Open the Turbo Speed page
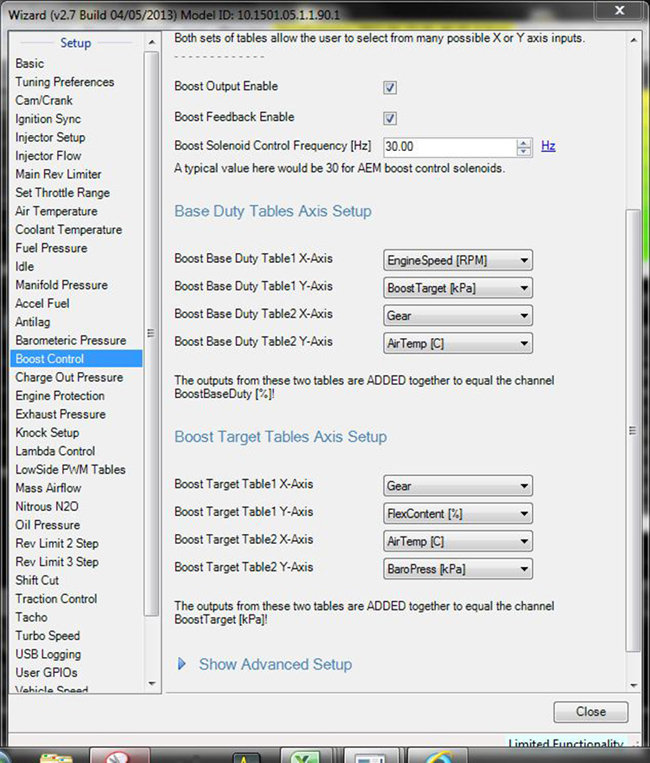Screen dimensions: 650x763 tap(48, 636)
